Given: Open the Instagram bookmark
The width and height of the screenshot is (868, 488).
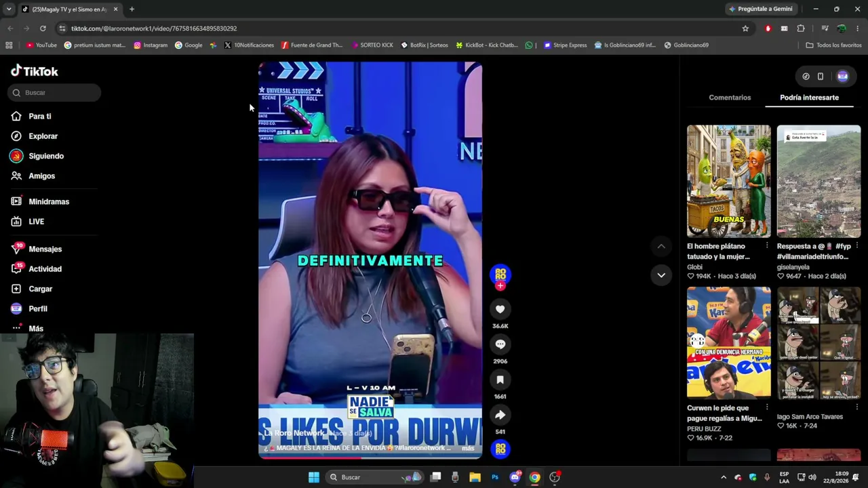Looking at the screenshot, I should click(x=151, y=45).
